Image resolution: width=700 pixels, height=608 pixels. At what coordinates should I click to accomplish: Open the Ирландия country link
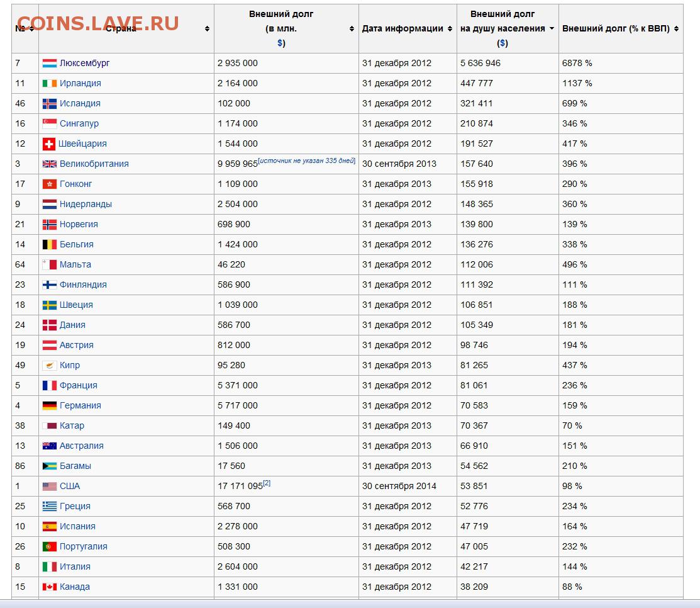(81, 83)
